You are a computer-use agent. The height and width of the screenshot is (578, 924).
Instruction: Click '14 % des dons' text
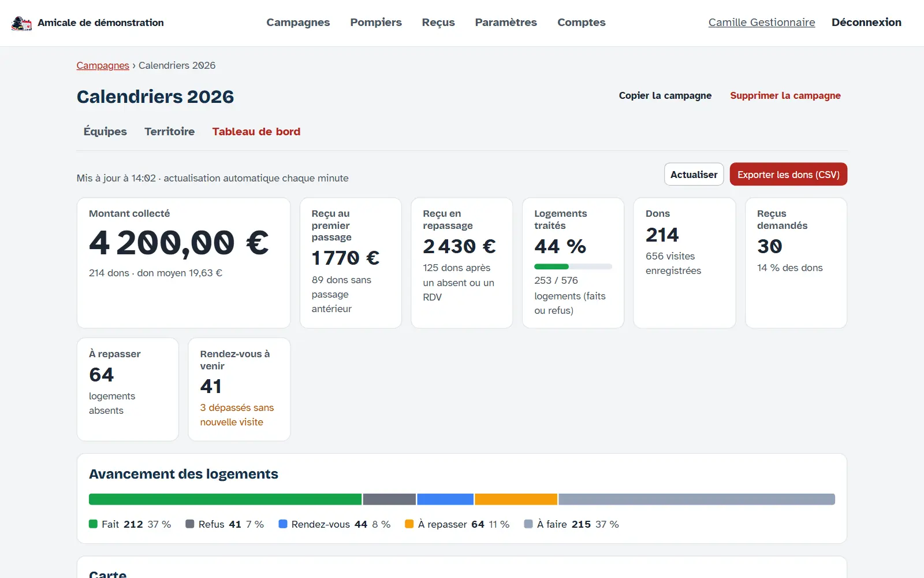click(x=790, y=268)
